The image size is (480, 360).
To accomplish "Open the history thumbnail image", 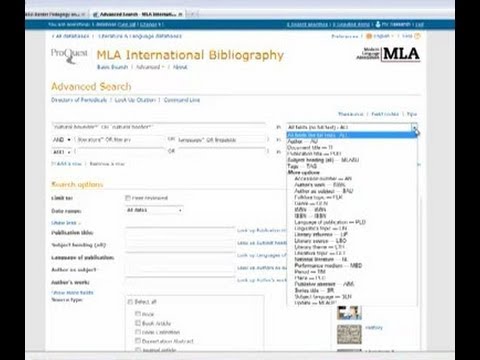I will click(349, 334).
